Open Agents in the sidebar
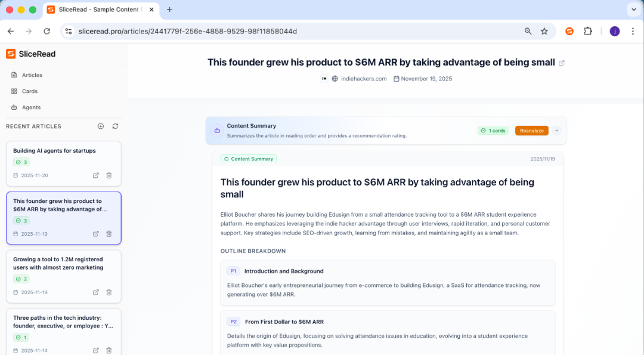 point(31,107)
